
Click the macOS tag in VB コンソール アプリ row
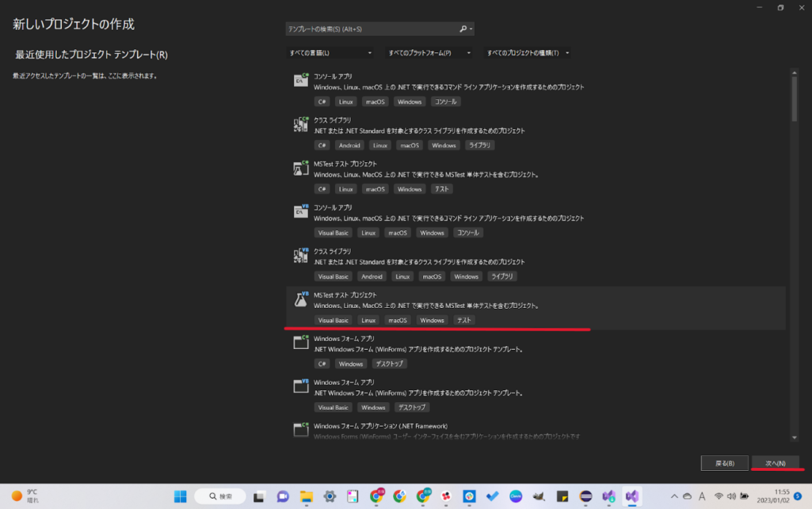tap(398, 233)
